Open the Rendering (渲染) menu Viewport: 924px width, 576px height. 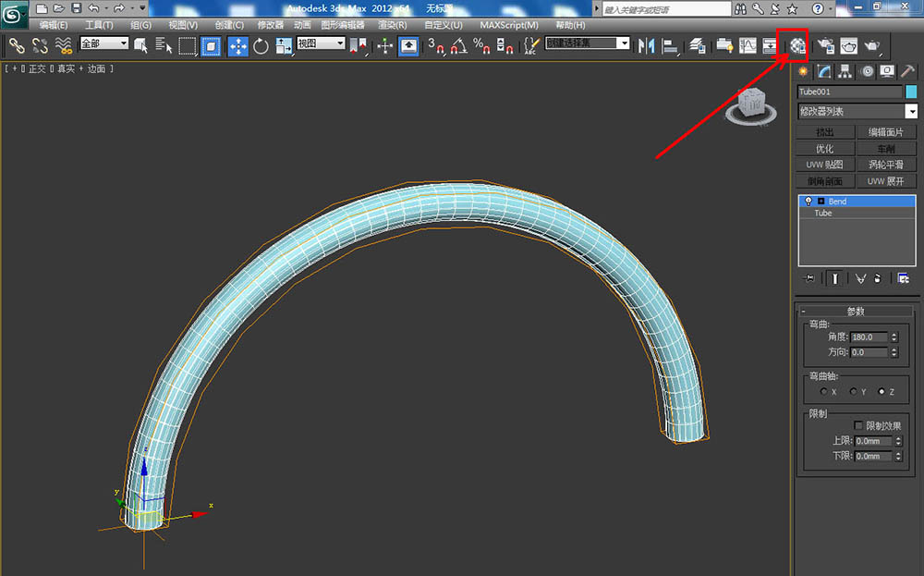(x=393, y=25)
